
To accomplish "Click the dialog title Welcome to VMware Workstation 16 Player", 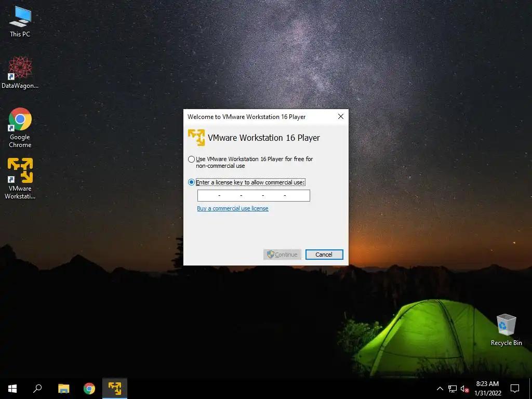I will coord(247,117).
